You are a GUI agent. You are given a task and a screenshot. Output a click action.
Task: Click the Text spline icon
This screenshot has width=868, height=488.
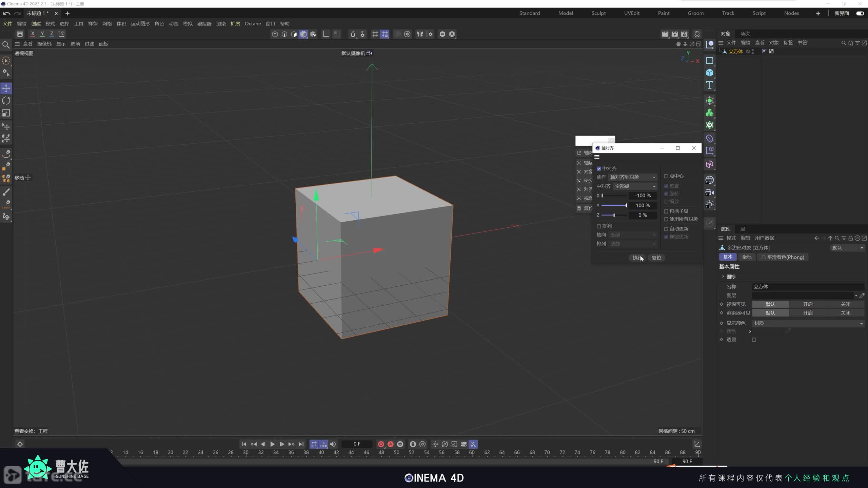(x=709, y=85)
